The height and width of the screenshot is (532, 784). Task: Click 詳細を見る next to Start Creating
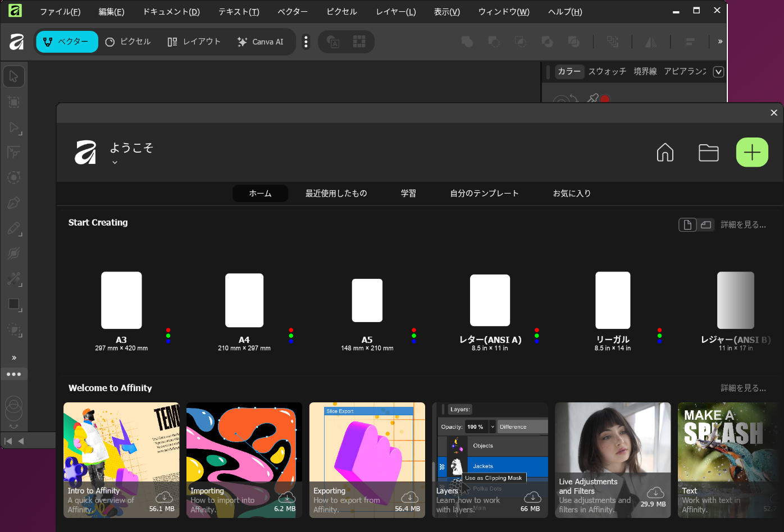744,224
